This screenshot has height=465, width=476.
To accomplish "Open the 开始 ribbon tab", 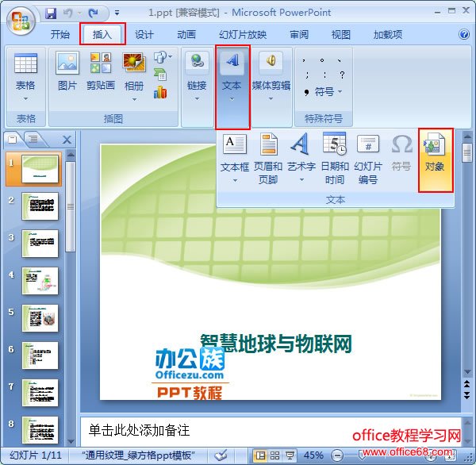I will [59, 34].
